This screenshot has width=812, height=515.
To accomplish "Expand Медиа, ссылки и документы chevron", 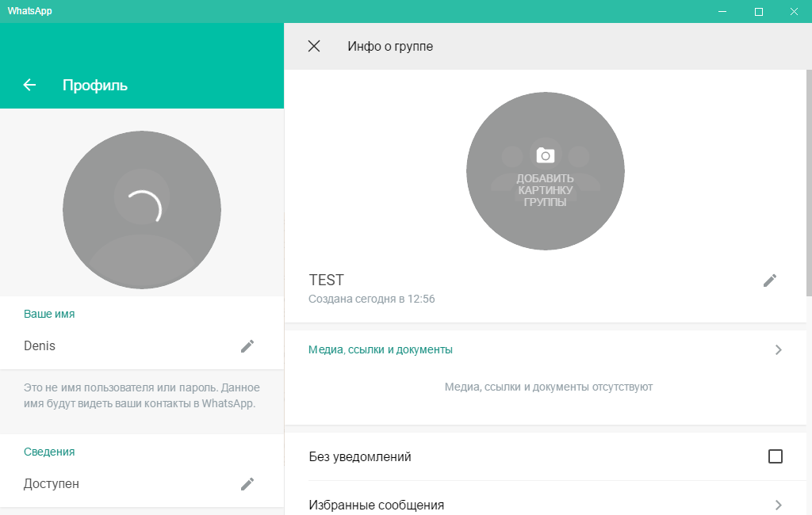I will (x=778, y=349).
